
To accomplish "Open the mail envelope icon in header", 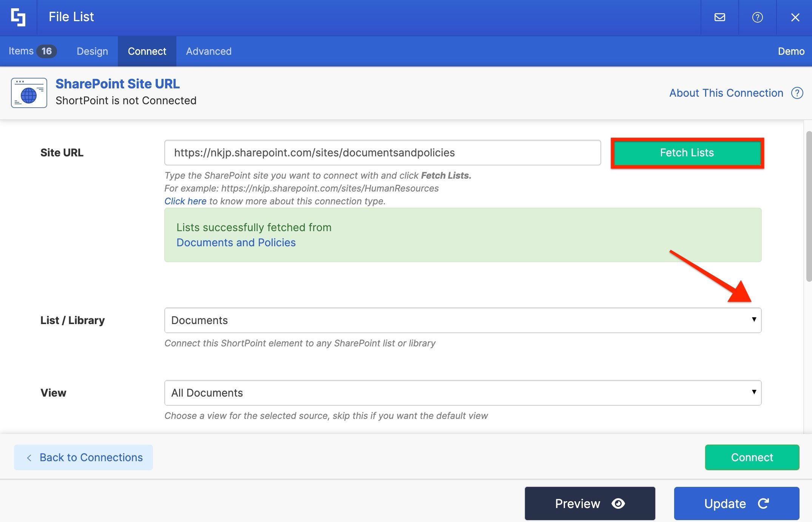I will 720,17.
